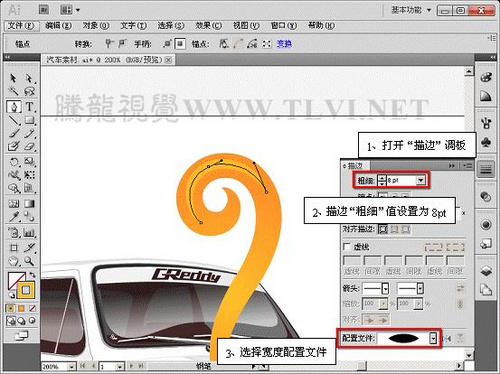Open the 粗细 stroke weight dropdown
The height and width of the screenshot is (374, 500).
pyautogui.click(x=421, y=180)
